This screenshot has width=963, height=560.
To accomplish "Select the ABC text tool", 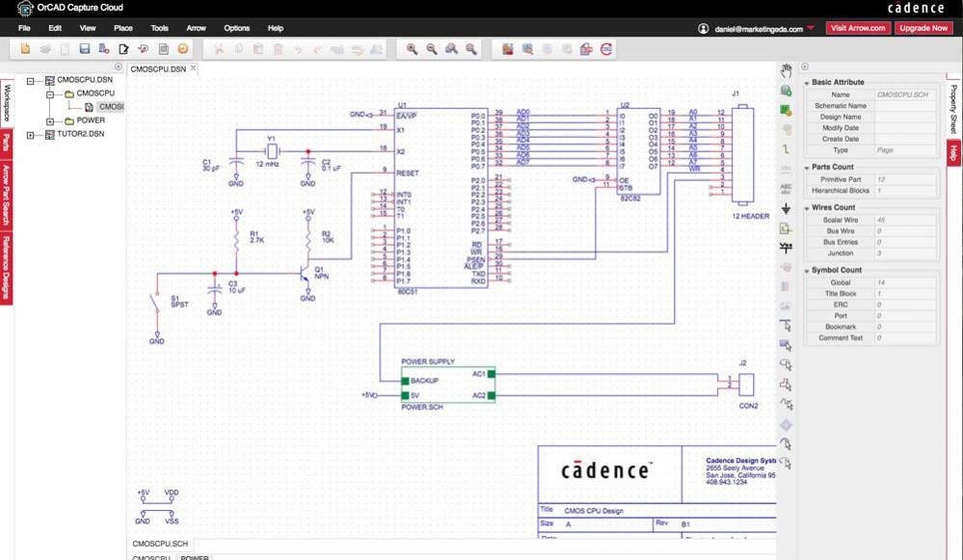I will point(787,189).
